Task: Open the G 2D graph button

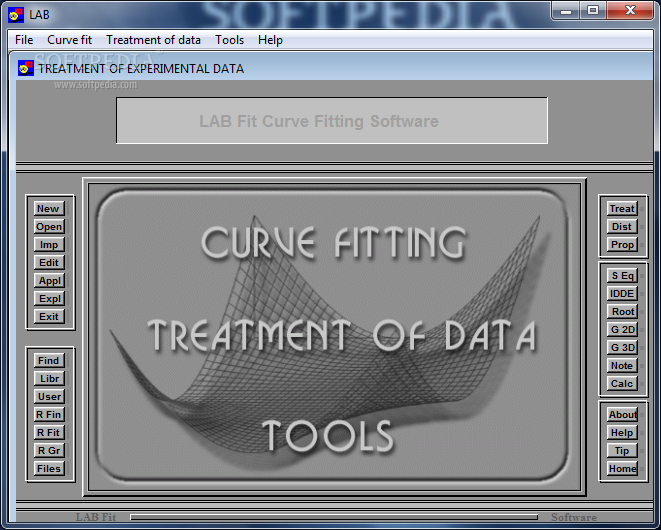Action: (x=622, y=329)
